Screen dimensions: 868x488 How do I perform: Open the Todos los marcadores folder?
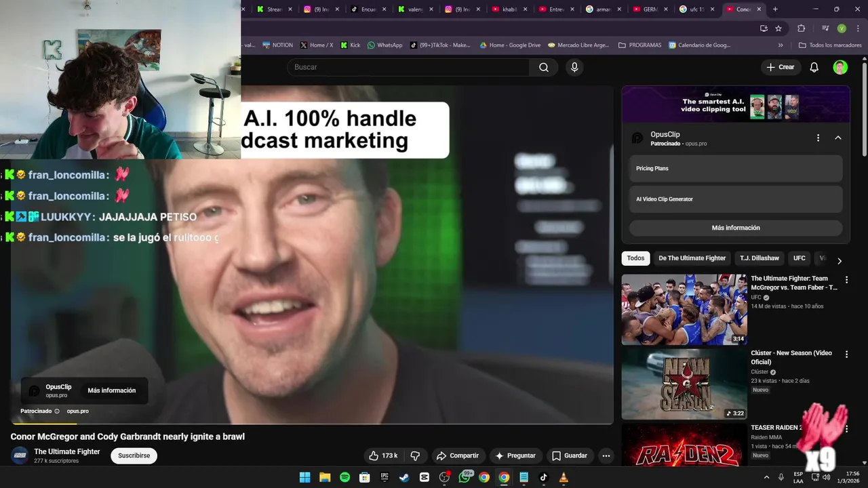(830, 45)
